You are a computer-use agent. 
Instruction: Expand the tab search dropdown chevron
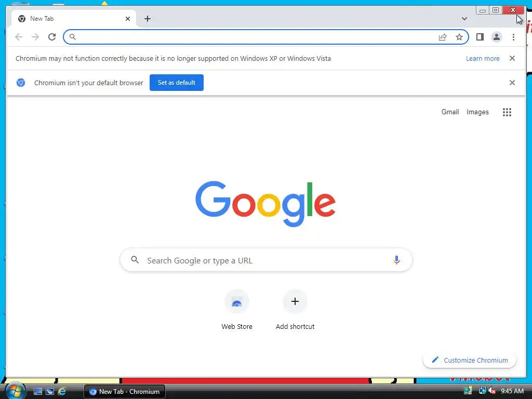(464, 19)
